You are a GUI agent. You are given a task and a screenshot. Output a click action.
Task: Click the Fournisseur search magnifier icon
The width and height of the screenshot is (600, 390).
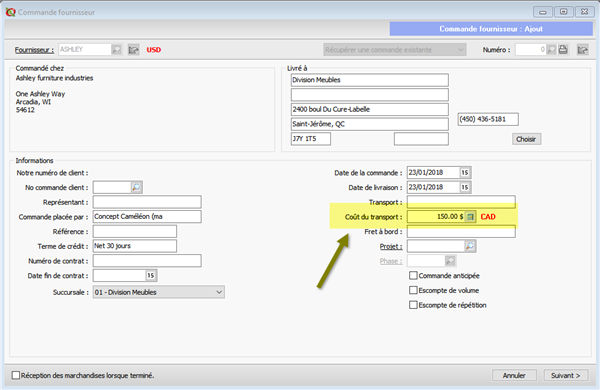116,49
